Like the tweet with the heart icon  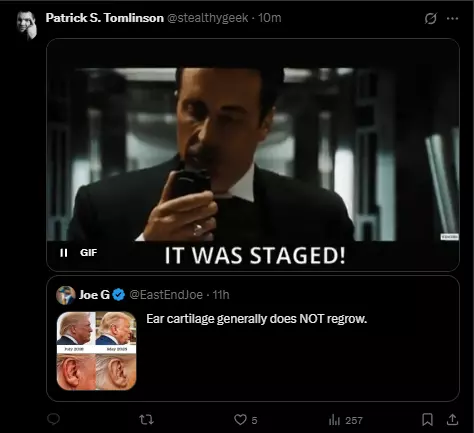click(x=240, y=420)
